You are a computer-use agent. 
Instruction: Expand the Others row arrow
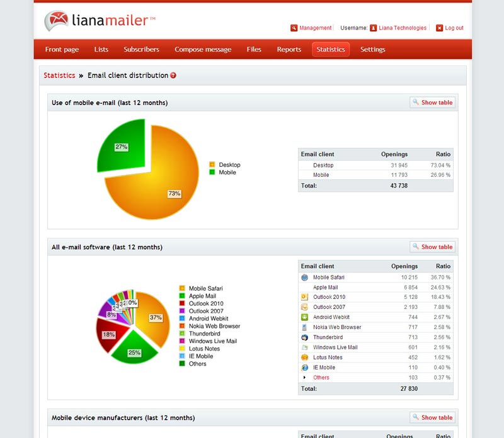click(x=305, y=378)
